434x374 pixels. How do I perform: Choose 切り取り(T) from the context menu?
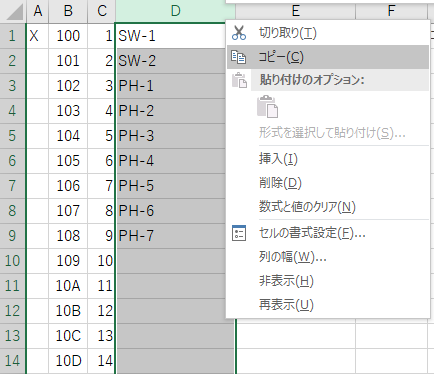328,33
